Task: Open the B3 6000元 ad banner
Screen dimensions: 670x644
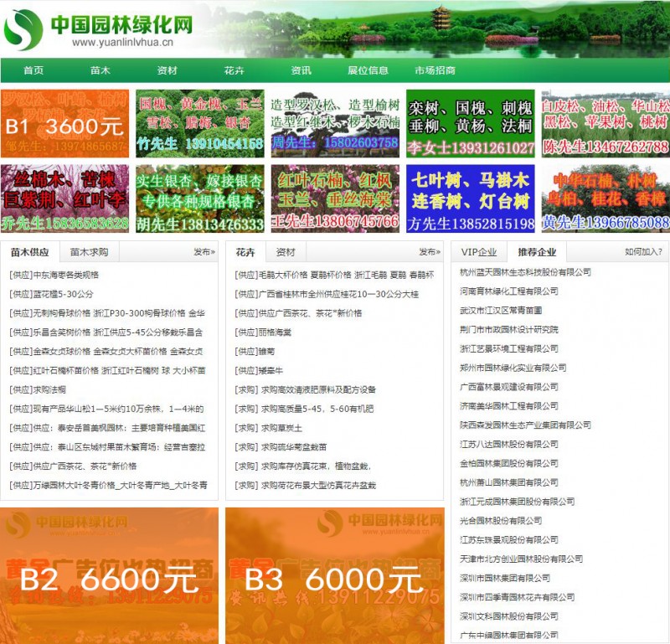Action: click(334, 575)
